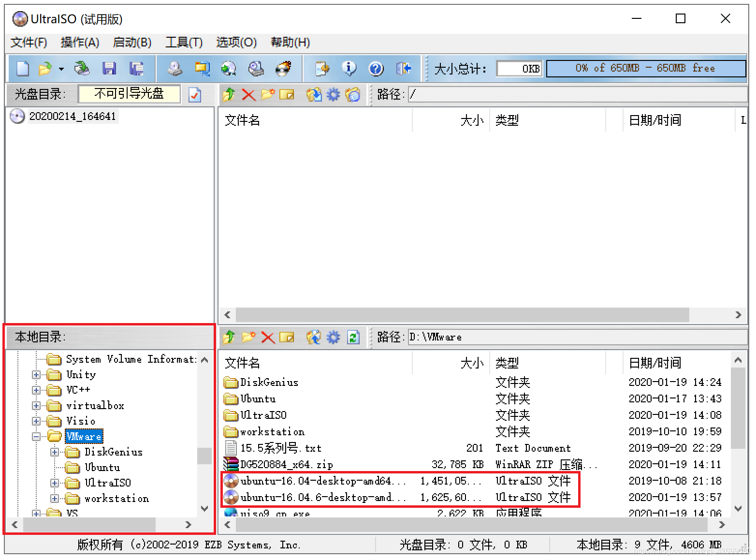Click the Refresh icon in local toolbar

tap(353, 337)
